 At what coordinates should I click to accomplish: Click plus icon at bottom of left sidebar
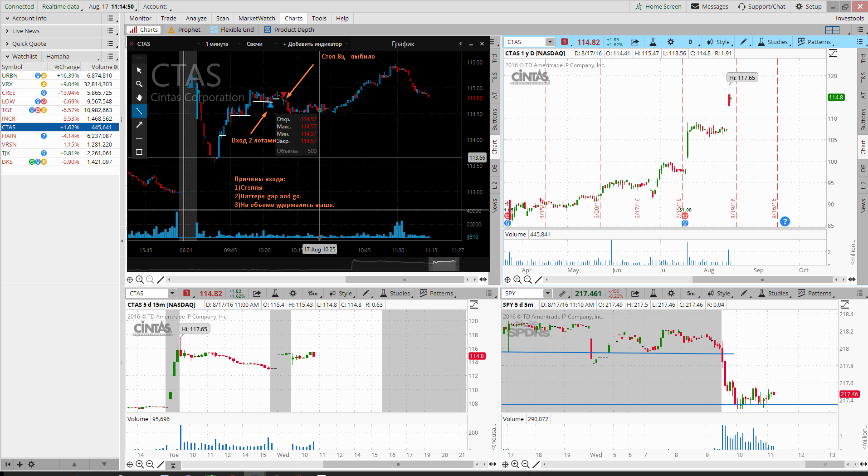pos(20,464)
